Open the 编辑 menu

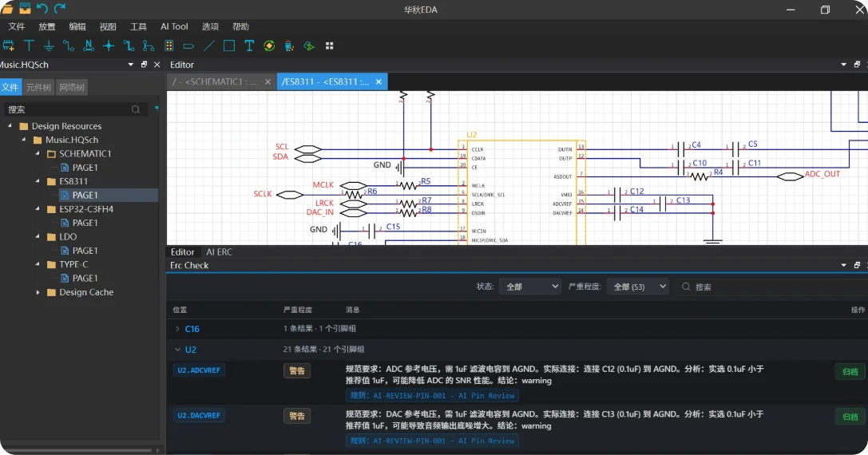pyautogui.click(x=77, y=26)
